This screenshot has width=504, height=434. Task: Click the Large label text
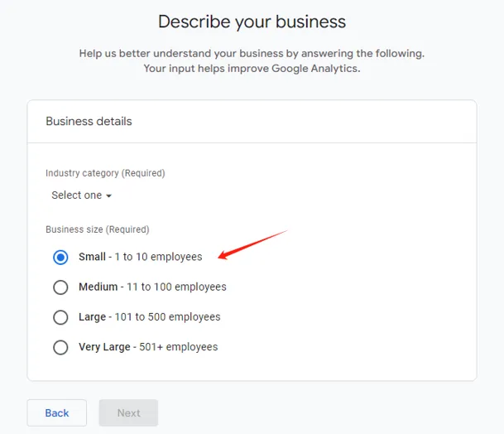pos(92,317)
